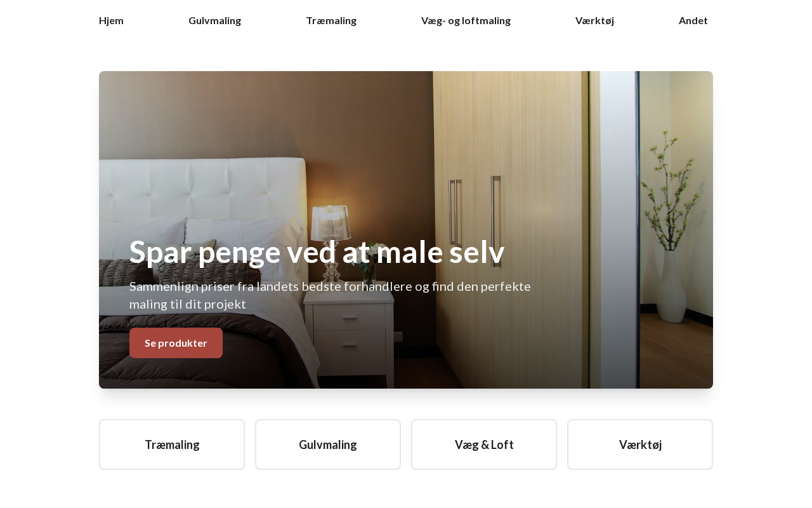Open the Andet menu item
The width and height of the screenshot is (812, 508).
[x=693, y=20]
